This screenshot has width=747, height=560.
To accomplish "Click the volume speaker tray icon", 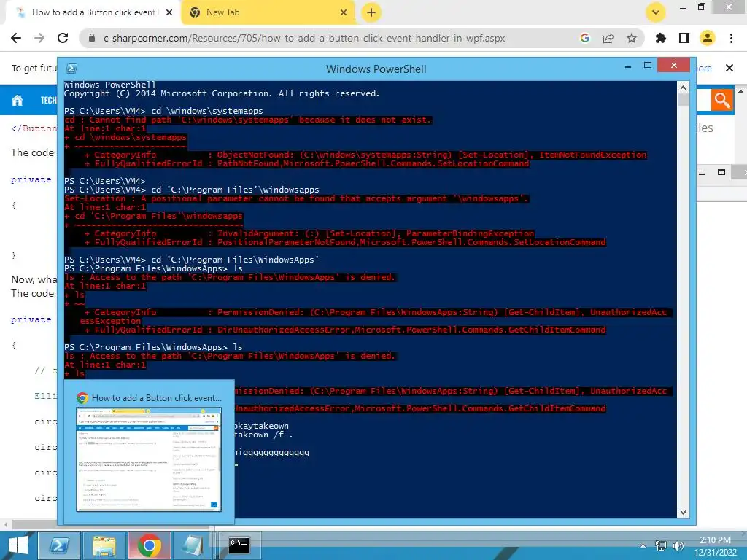I will pos(678,545).
